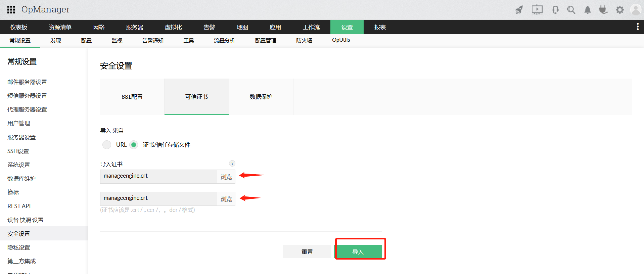Click the rocket quick-start icon
Image resolution: width=644 pixels, height=274 pixels.
[519, 10]
